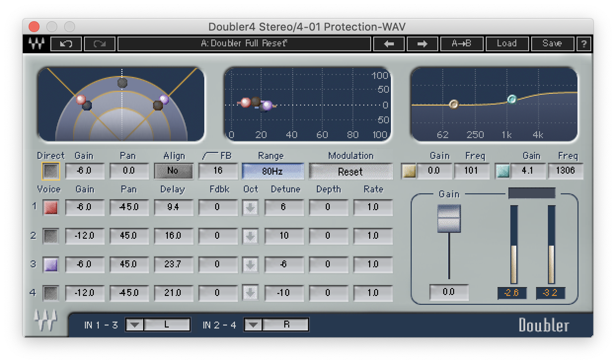Viewport: 616px width, 364px height.
Task: Undo the last change
Action: [66, 44]
